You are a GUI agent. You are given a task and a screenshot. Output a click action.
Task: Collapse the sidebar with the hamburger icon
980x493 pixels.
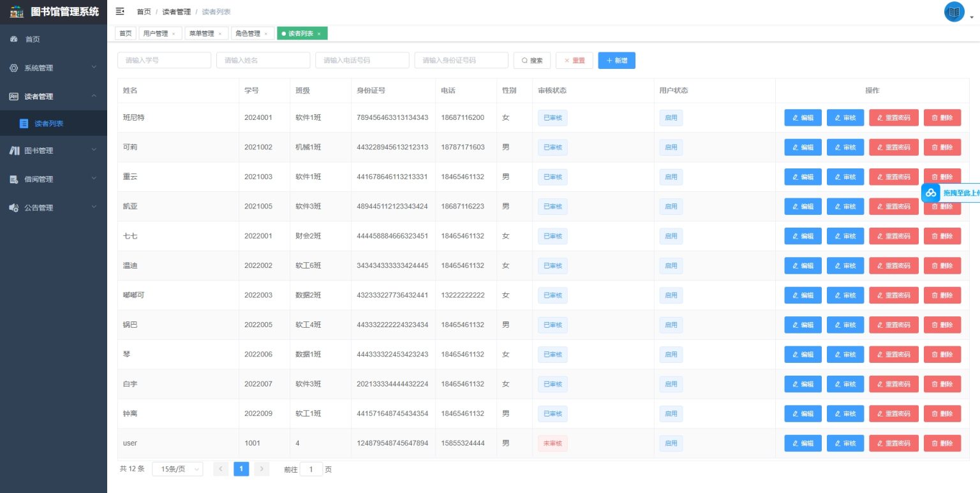click(x=120, y=11)
